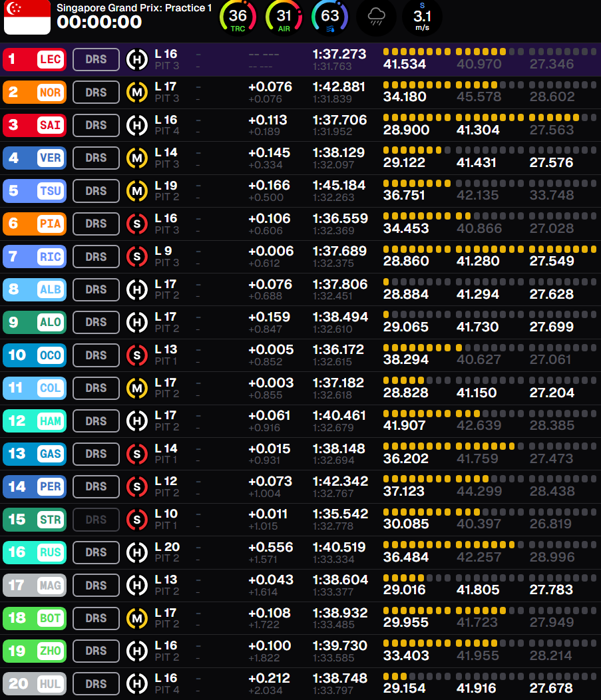This screenshot has height=700, width=601.
Task: Click the DRS indicator for NOR
Action: 96,92
